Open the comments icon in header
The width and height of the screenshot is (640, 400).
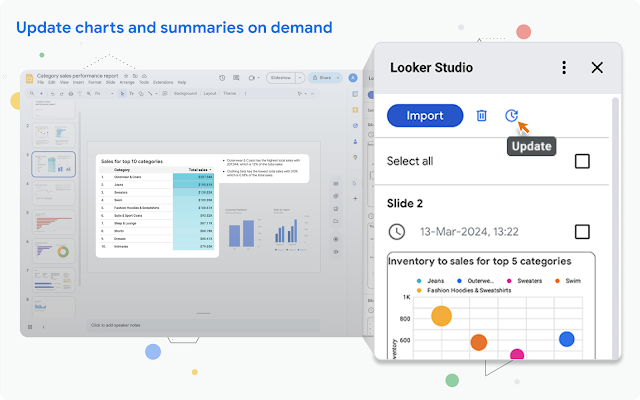click(x=236, y=78)
